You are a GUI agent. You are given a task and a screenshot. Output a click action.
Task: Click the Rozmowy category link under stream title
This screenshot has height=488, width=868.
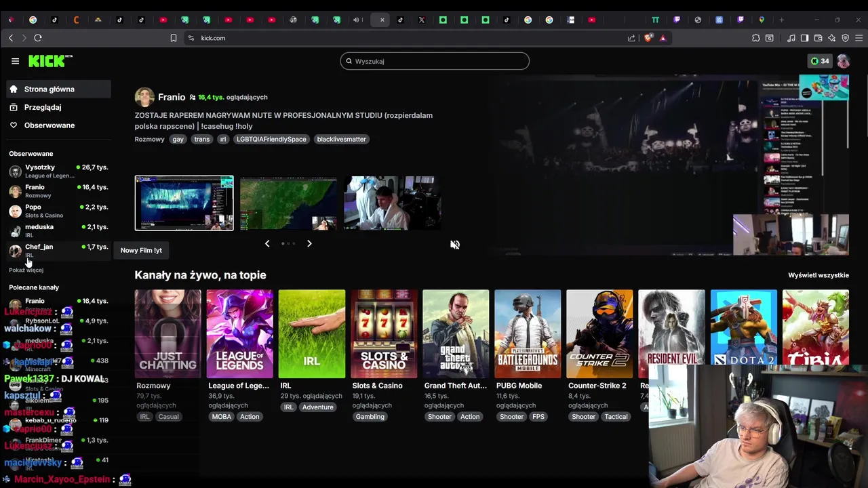pyautogui.click(x=149, y=139)
